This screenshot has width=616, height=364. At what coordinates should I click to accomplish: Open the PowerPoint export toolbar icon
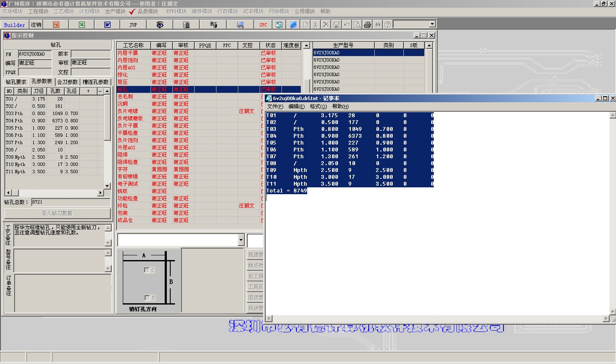[56, 25]
